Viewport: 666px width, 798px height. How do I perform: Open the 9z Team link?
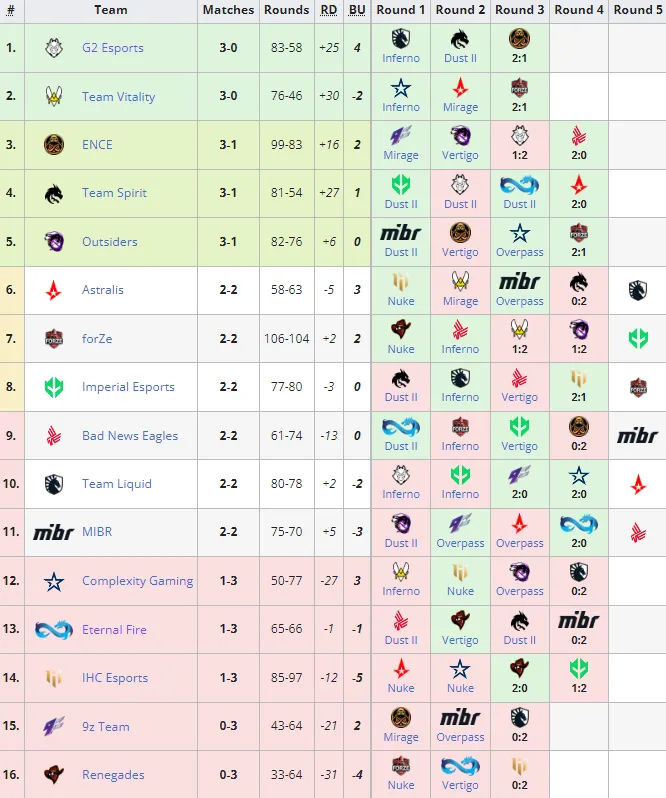(106, 726)
